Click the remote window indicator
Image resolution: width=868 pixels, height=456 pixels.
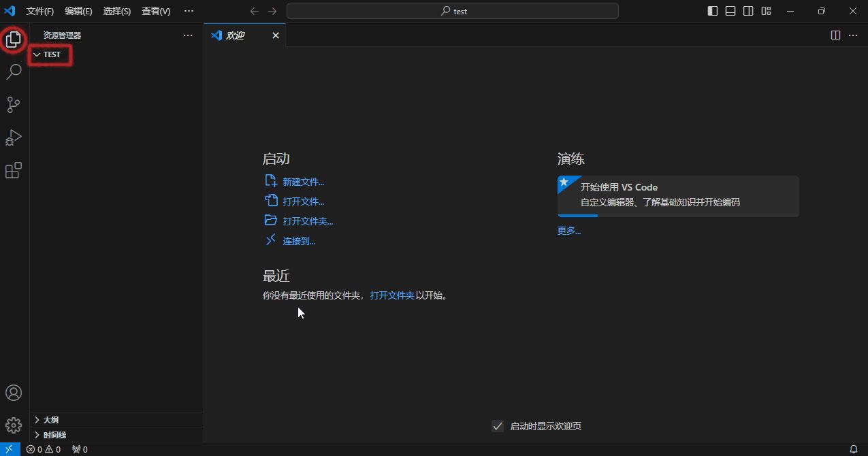pyautogui.click(x=8, y=449)
